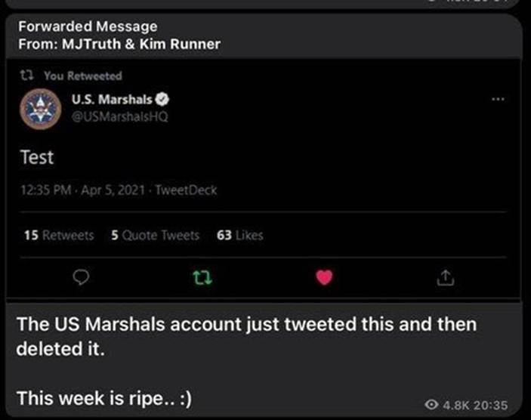Viewport: 531px width, 420px height.
Task: View the 15 Retweets list
Action: 59,235
